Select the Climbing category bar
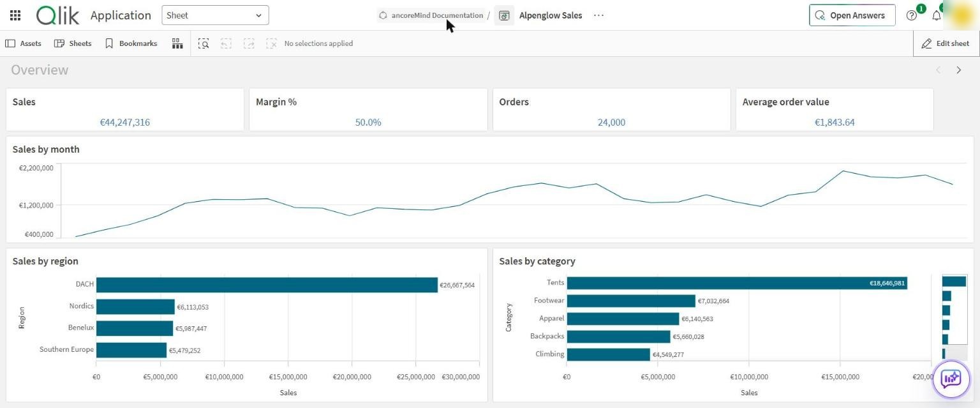This screenshot has height=408, width=980. (x=609, y=354)
